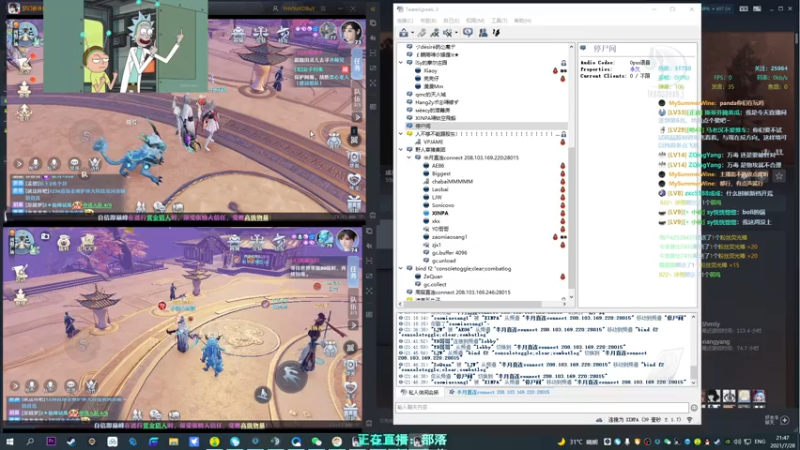
Task: Open the contacts icon in TeamSpeak toolbar
Action: (x=483, y=33)
